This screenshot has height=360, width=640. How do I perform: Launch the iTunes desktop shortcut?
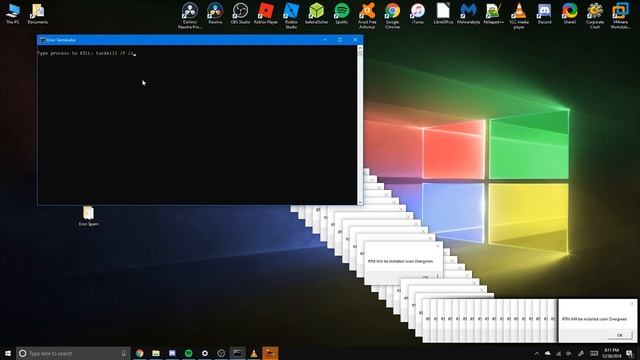click(418, 13)
